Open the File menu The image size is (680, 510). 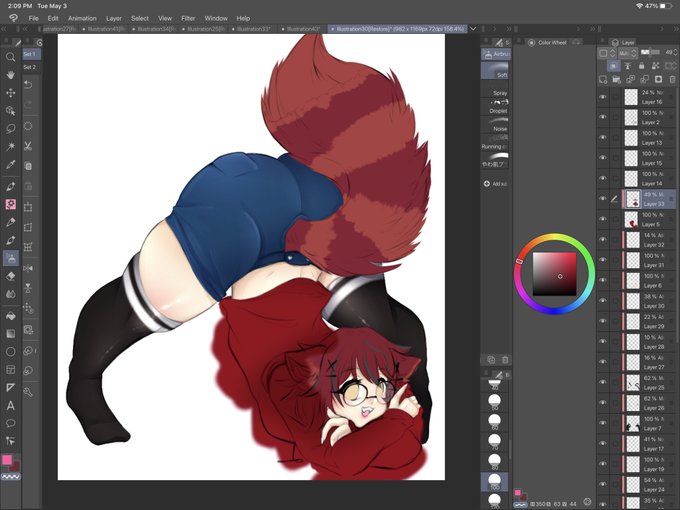tap(33, 18)
